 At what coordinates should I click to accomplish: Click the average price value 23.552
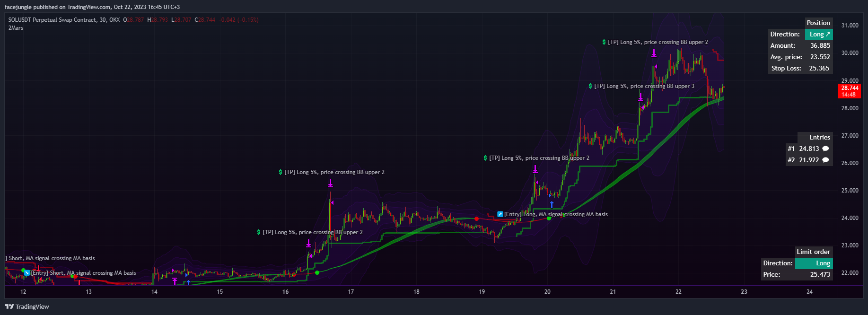(820, 57)
